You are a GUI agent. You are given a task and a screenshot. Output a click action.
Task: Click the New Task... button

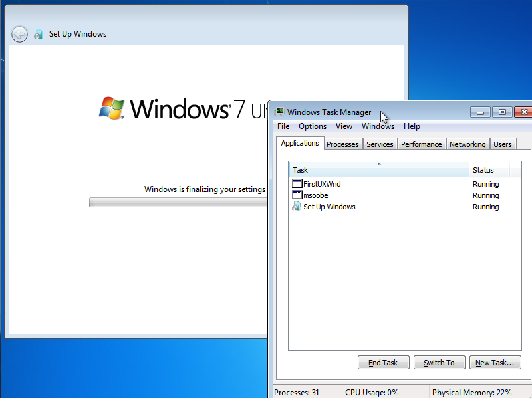click(495, 362)
